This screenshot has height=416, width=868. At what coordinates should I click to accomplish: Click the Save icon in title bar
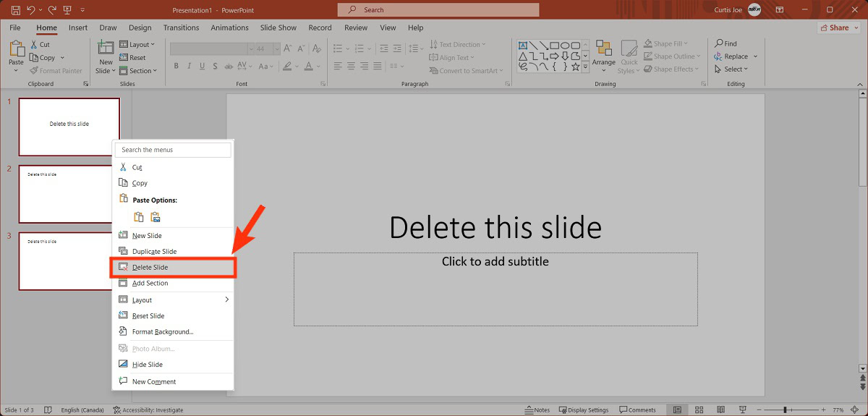[x=15, y=10]
